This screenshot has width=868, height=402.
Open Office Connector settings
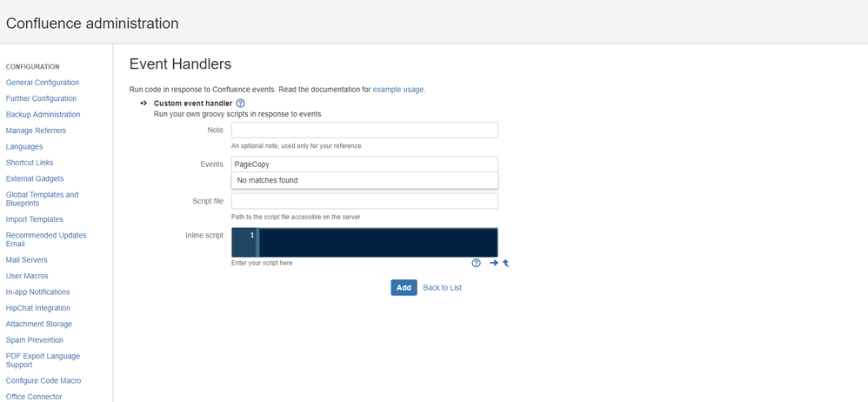point(34,397)
